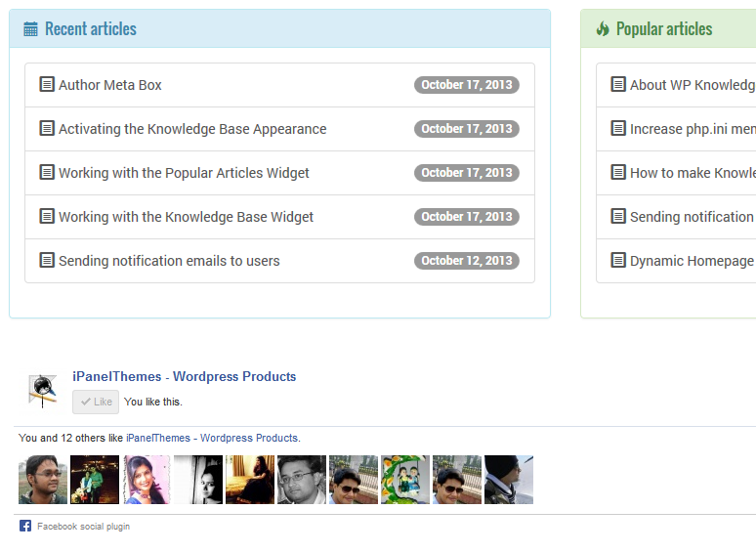
Task: Open How to make Knowle popular article
Action: pyautogui.click(x=693, y=173)
